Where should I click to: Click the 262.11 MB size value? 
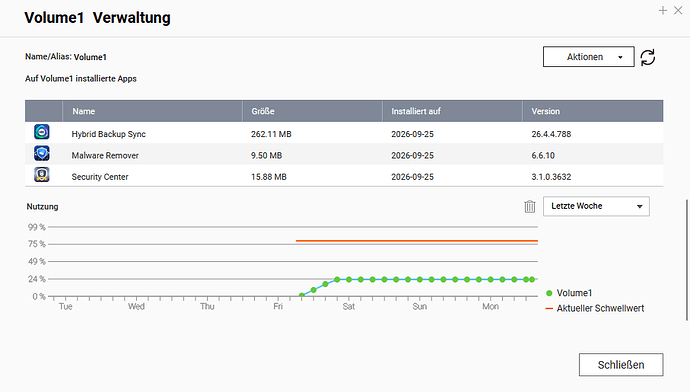point(271,134)
